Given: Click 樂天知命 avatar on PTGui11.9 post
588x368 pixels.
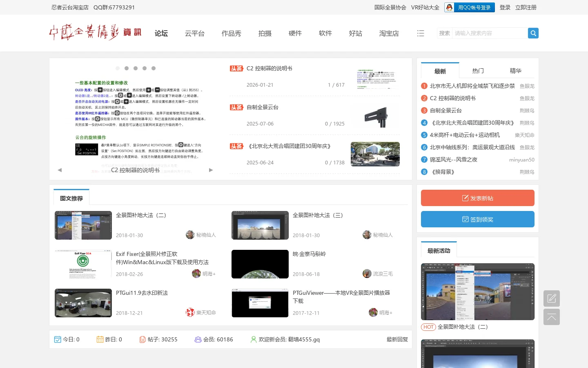Looking at the screenshot, I should 190,312.
